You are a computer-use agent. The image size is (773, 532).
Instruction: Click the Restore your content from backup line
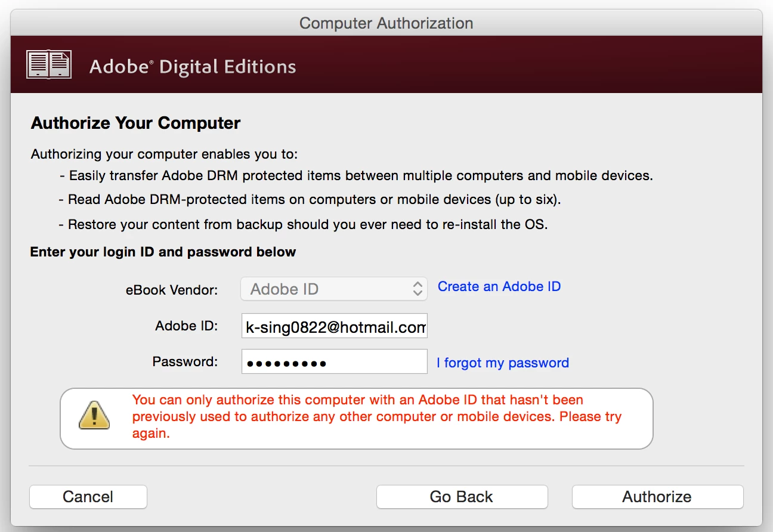[303, 225]
